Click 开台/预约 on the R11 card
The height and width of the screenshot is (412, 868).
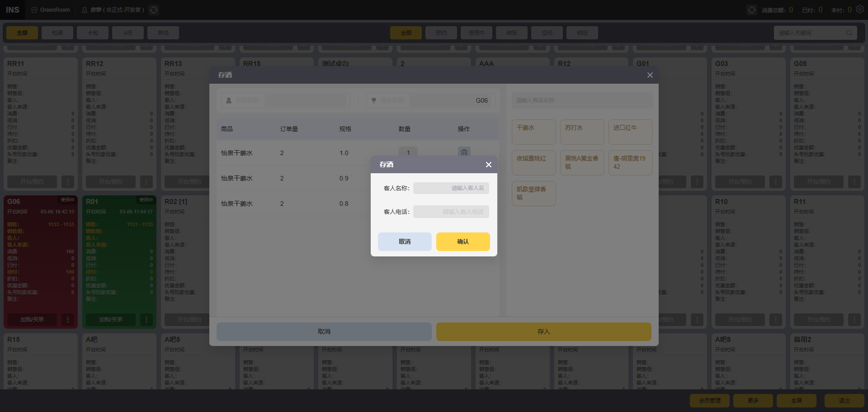819,320
